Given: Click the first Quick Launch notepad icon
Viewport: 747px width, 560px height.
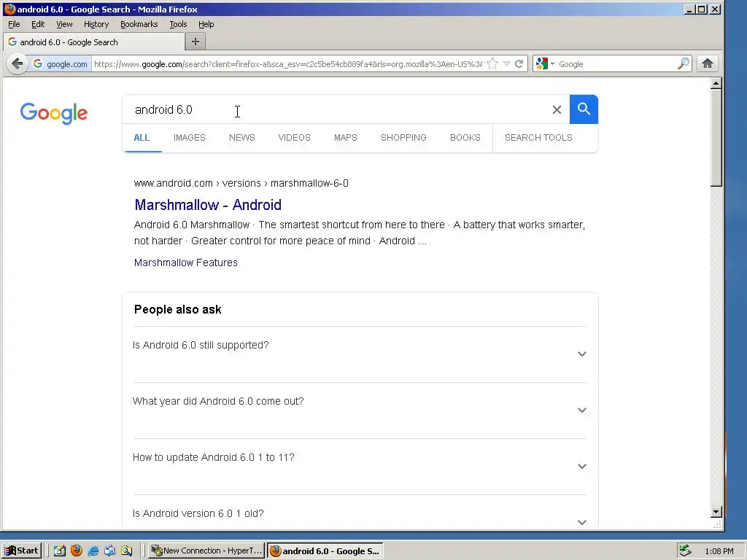Looking at the screenshot, I should (60, 551).
